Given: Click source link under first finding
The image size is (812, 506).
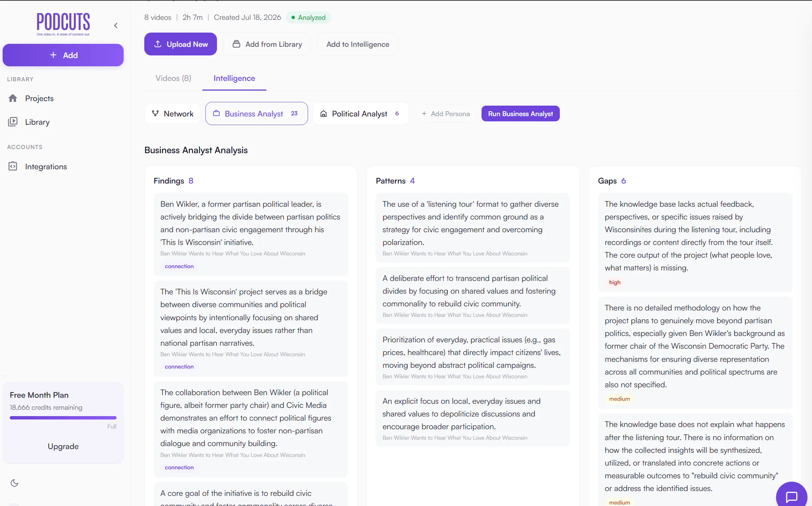Looking at the screenshot, I should pyautogui.click(x=233, y=254).
